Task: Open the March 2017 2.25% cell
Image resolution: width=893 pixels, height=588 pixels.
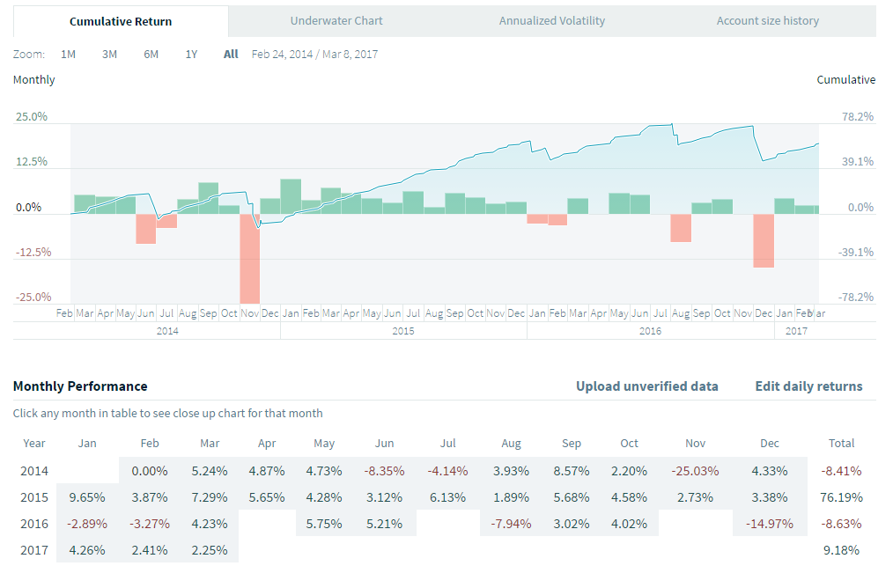Action: click(x=210, y=551)
